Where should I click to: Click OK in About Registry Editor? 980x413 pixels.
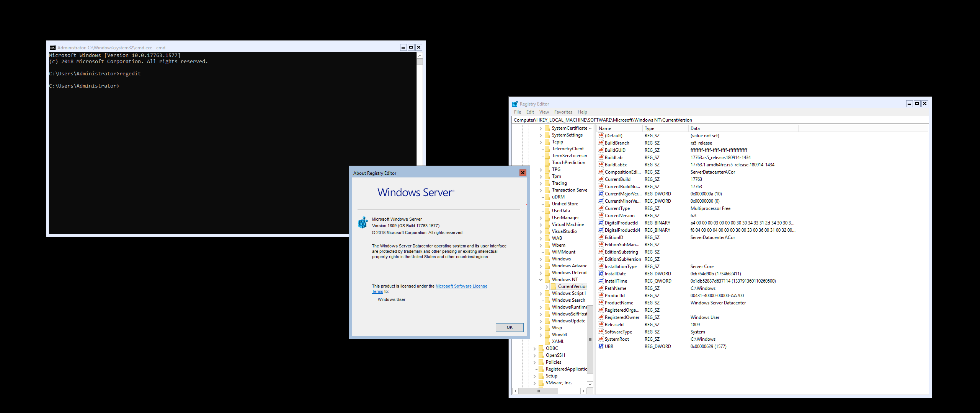[510, 327]
